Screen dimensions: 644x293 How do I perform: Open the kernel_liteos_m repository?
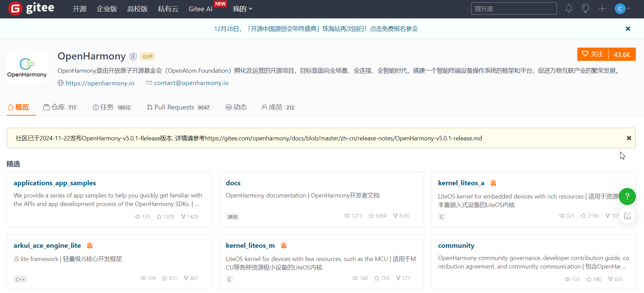point(250,245)
